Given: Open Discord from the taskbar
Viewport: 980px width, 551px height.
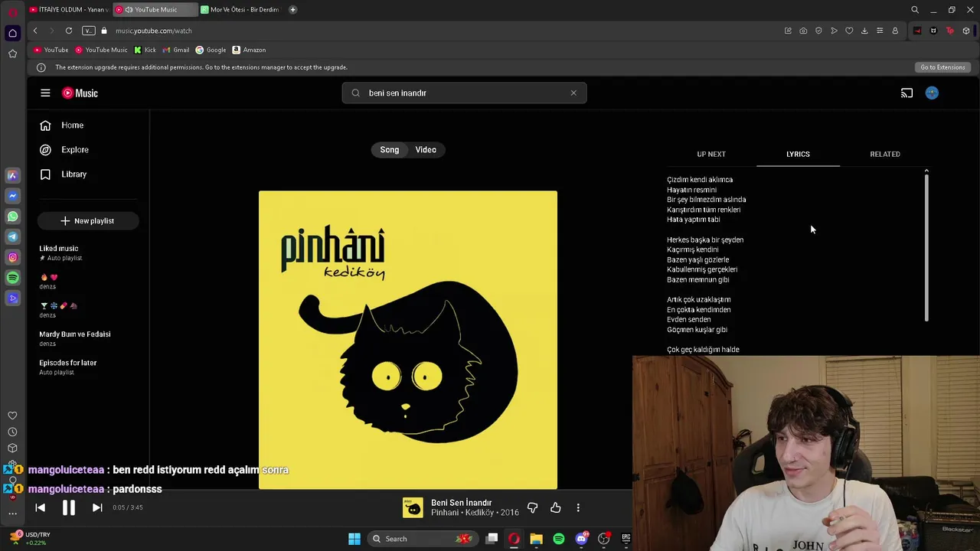Looking at the screenshot, I should point(581,539).
